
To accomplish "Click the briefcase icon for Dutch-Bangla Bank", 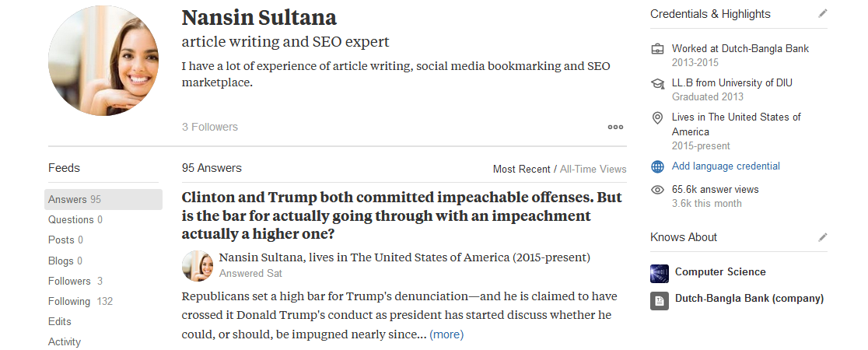I will pos(658,49).
